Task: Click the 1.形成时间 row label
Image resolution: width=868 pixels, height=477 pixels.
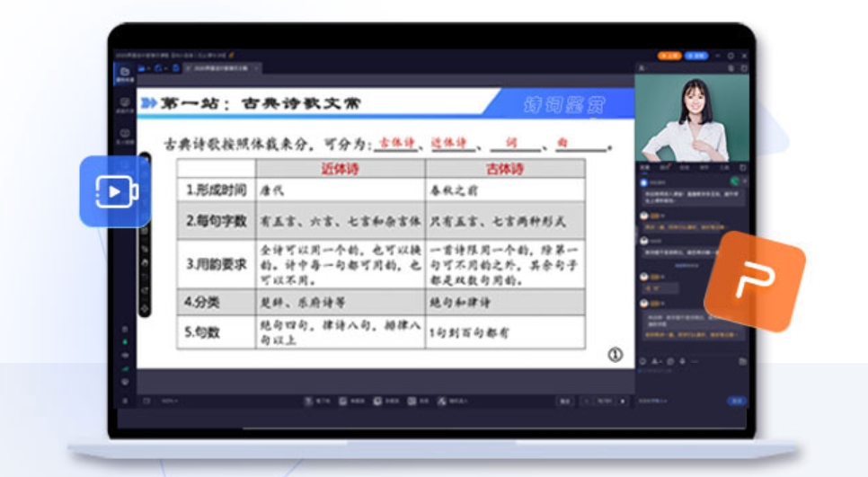Action: (217, 190)
